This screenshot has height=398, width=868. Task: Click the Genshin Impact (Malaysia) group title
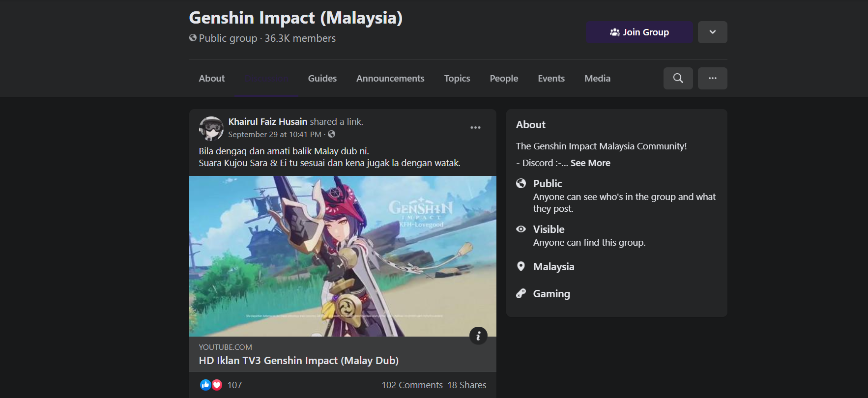coord(296,18)
